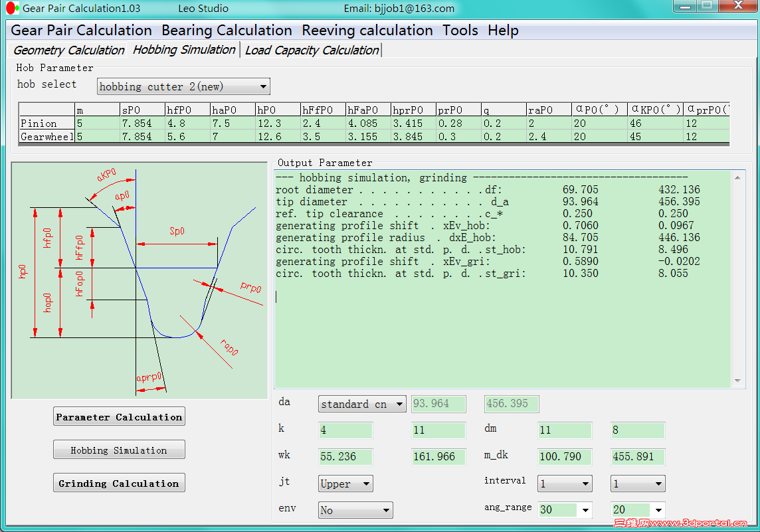This screenshot has width=760, height=532.
Task: Open the Tools menu
Action: pyautogui.click(x=460, y=30)
